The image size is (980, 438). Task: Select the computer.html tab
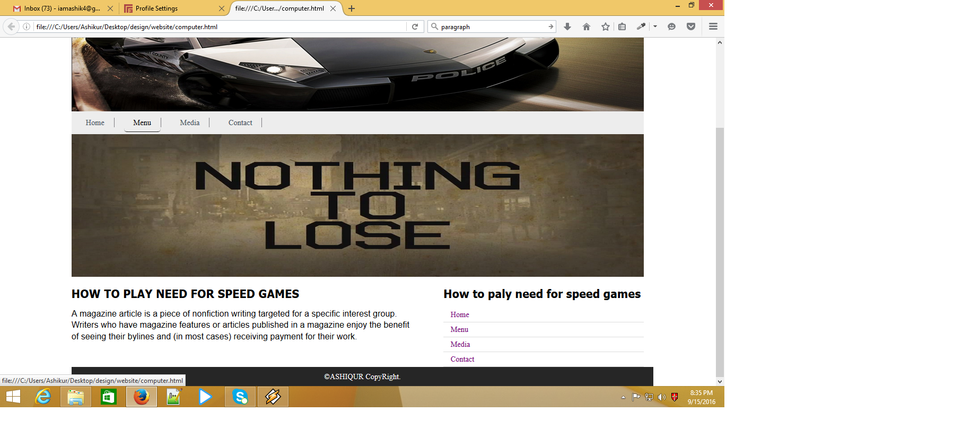[285, 8]
